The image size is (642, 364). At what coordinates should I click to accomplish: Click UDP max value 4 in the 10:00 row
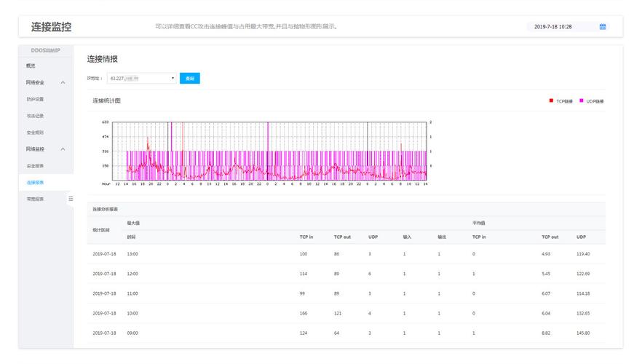pyautogui.click(x=370, y=314)
